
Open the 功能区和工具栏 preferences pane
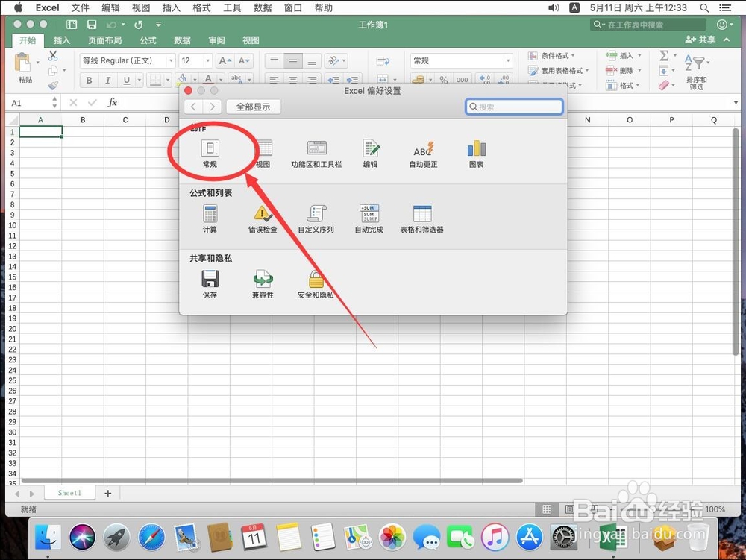[x=316, y=153]
